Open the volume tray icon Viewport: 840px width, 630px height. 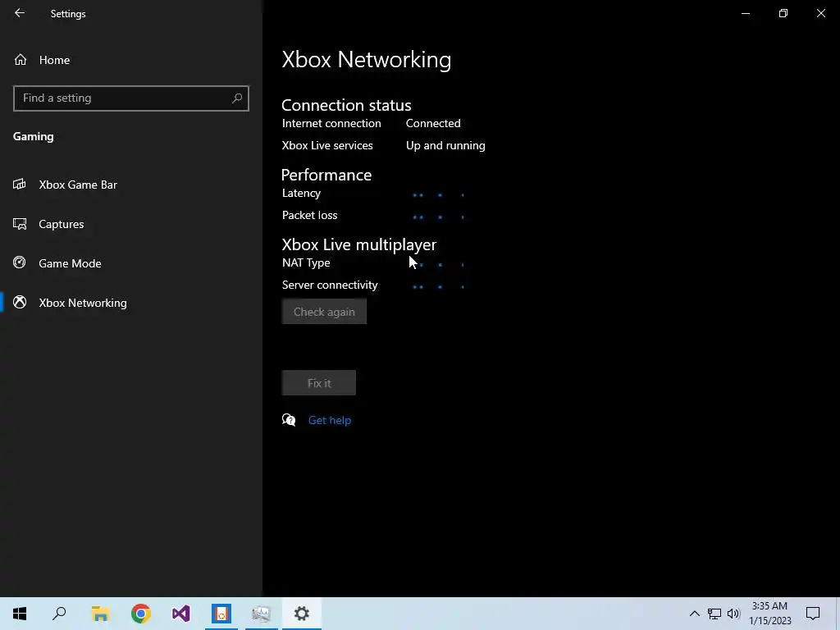pyautogui.click(x=733, y=614)
